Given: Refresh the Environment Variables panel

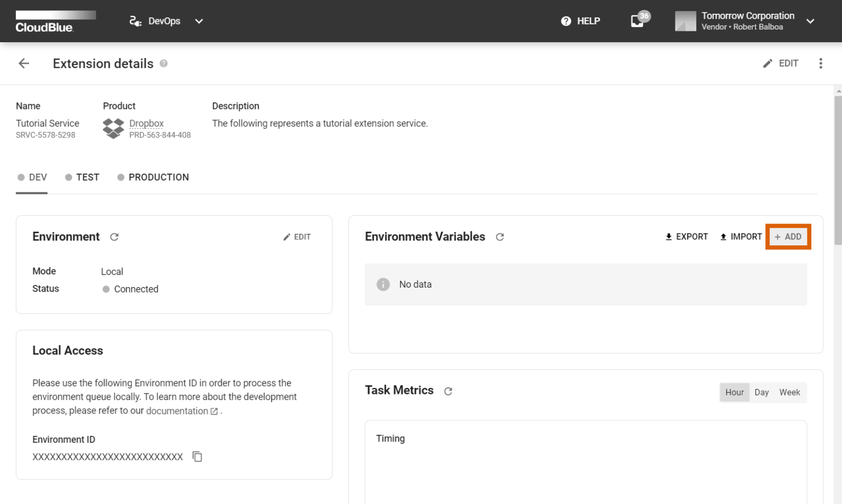Looking at the screenshot, I should 500,237.
